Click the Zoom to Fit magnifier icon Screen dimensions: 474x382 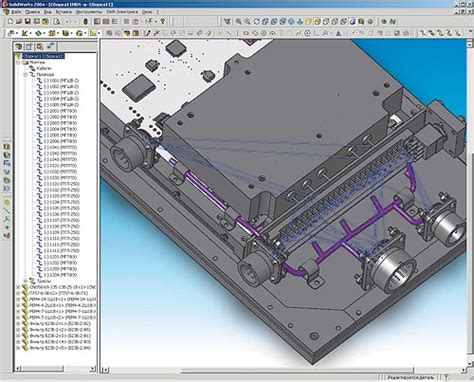(x=239, y=22)
